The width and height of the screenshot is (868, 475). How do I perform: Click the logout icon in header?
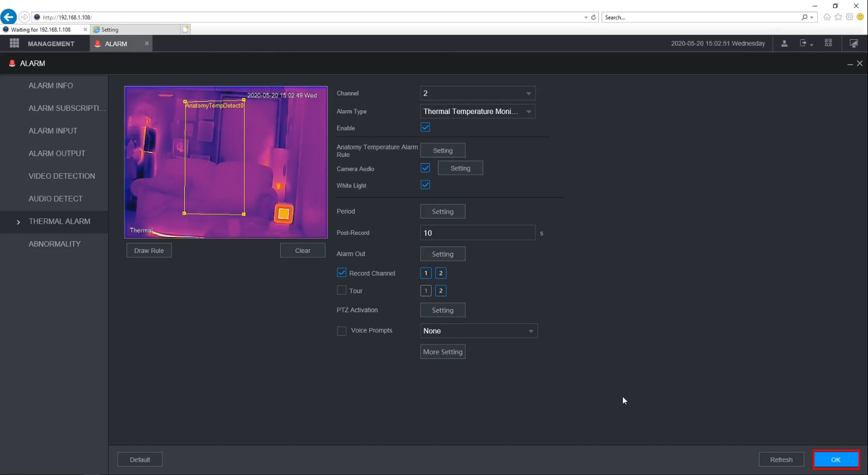click(x=804, y=43)
